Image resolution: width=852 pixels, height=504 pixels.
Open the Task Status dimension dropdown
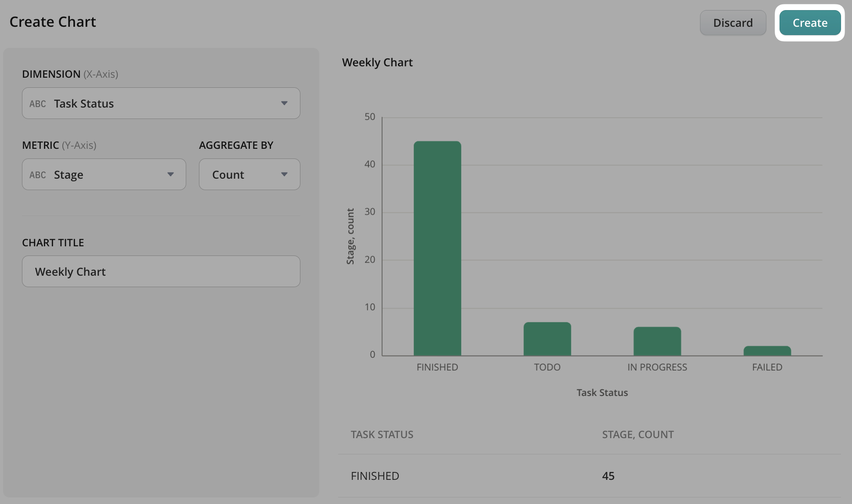[x=161, y=103]
